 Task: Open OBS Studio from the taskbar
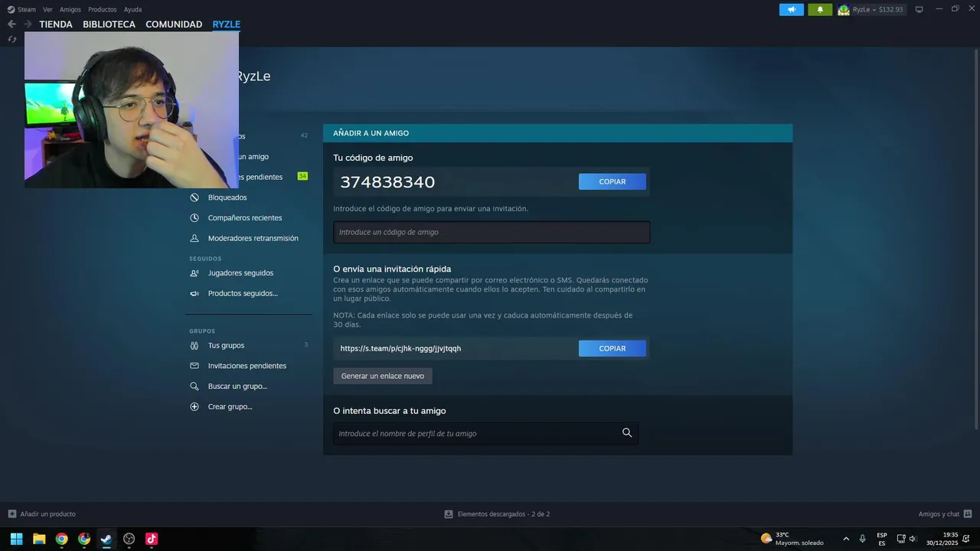129,539
